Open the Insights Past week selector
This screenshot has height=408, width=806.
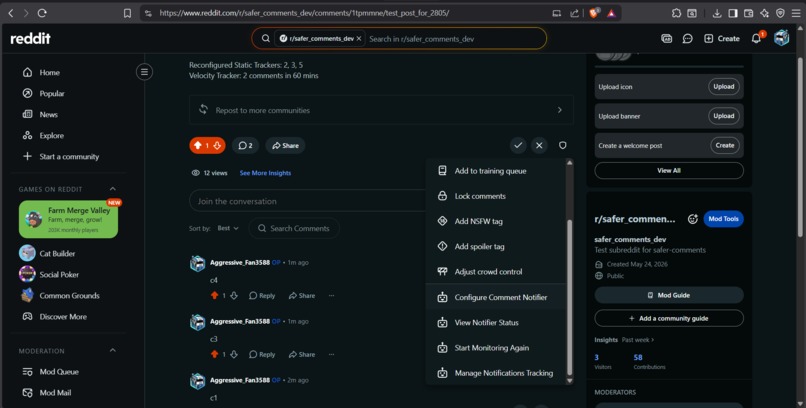[x=638, y=340]
